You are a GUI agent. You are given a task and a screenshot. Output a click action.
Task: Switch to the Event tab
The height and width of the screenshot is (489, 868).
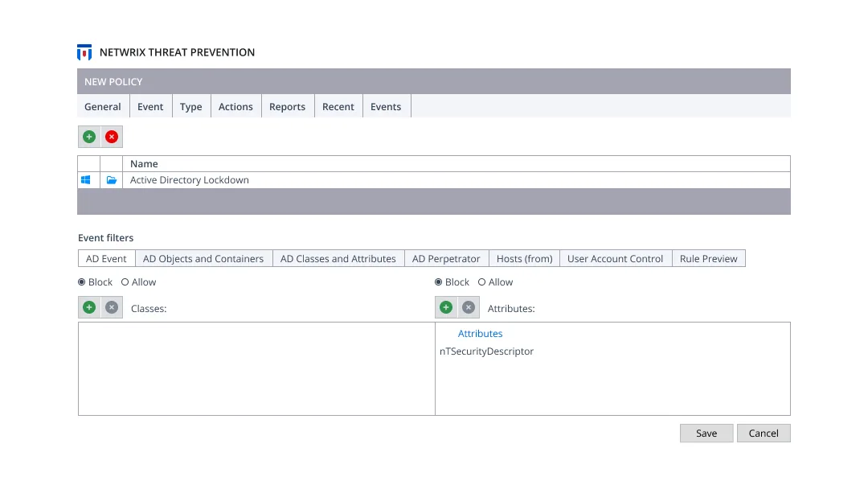150,106
